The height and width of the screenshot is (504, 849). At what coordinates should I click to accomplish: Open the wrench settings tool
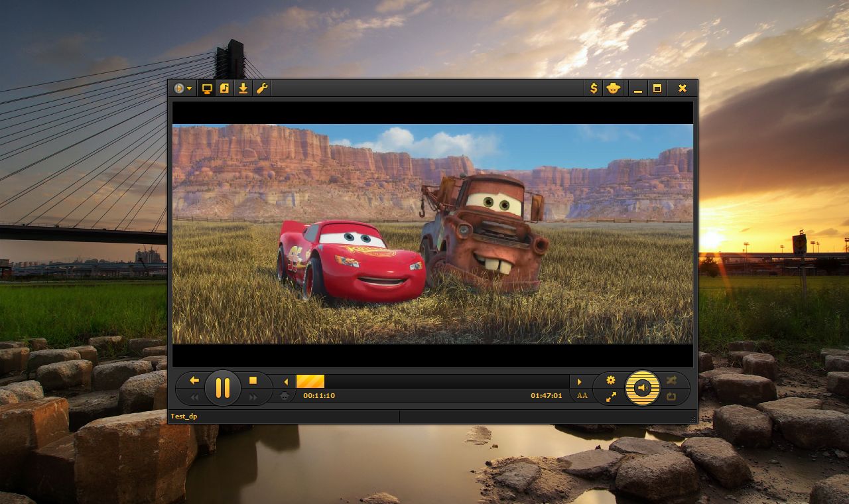tap(262, 88)
